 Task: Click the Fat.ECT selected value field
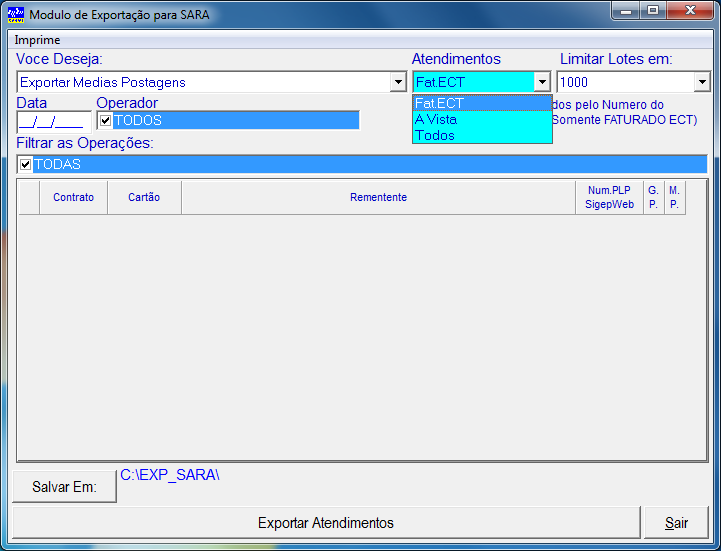click(x=474, y=82)
